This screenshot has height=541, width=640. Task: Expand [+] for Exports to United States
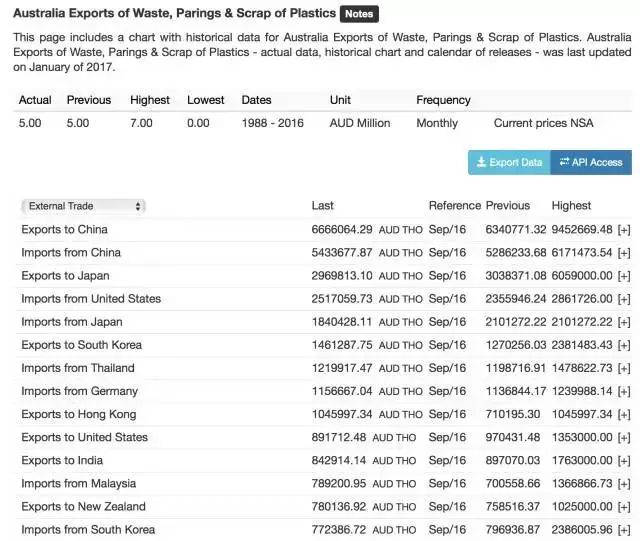pyautogui.click(x=624, y=438)
